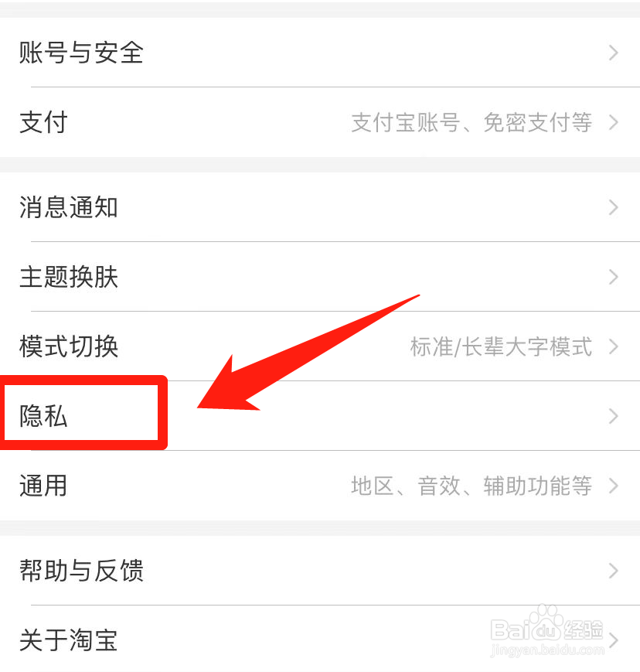Click chevron arrow on 支付 row
The height and width of the screenshot is (672, 640).
click(614, 122)
